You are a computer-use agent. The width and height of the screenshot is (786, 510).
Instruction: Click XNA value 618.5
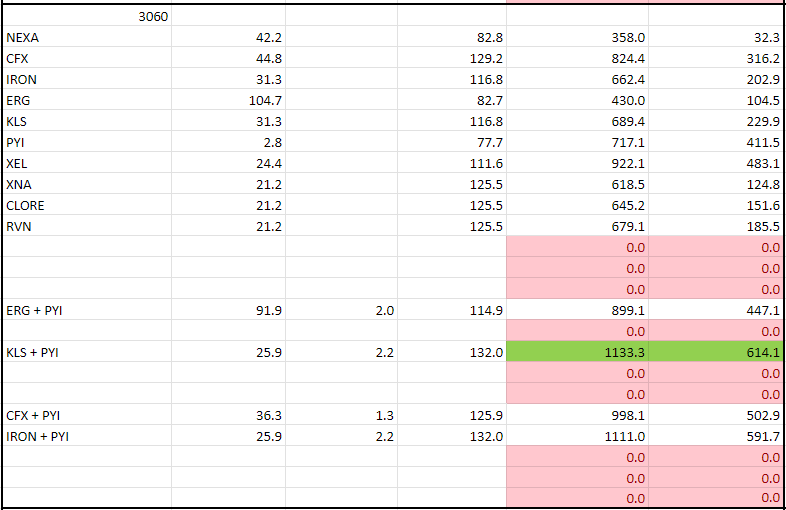click(577, 185)
